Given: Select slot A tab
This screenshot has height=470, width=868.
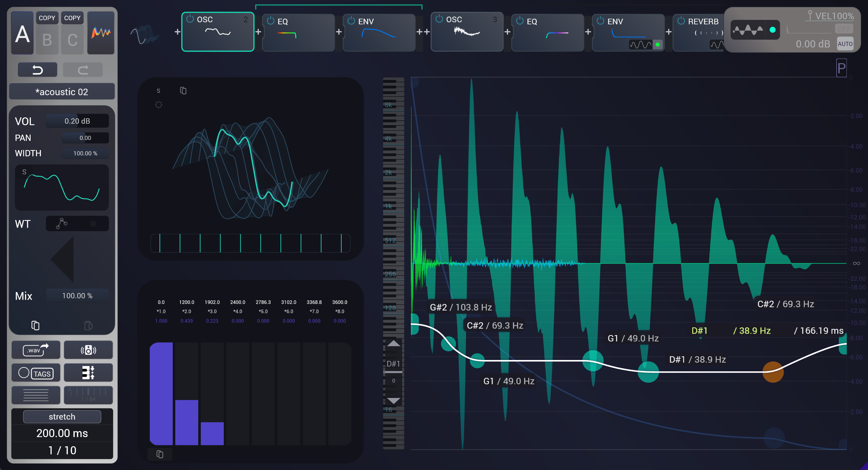Looking at the screenshot, I should (22, 33).
